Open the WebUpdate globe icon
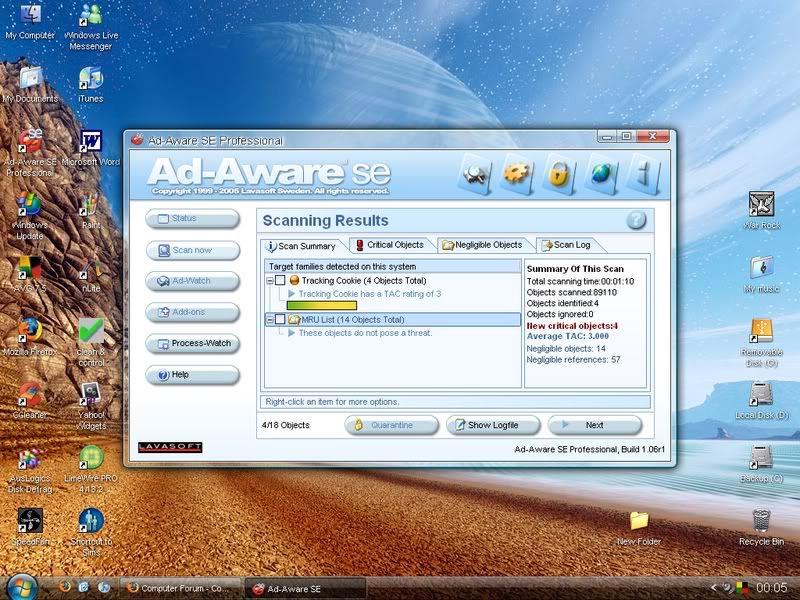The width and height of the screenshot is (800, 600). coord(602,175)
